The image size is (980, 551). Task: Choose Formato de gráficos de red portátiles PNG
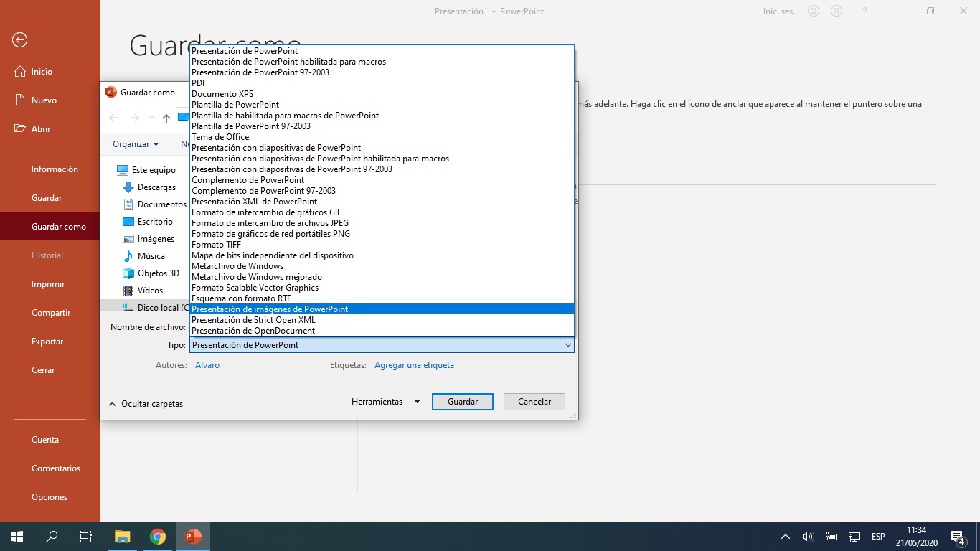point(382,234)
